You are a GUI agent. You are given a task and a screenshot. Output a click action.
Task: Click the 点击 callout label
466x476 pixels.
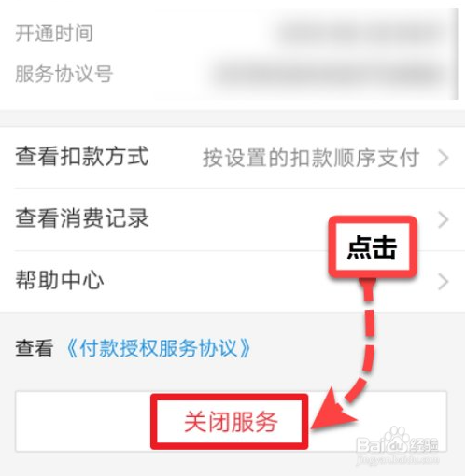coord(373,246)
